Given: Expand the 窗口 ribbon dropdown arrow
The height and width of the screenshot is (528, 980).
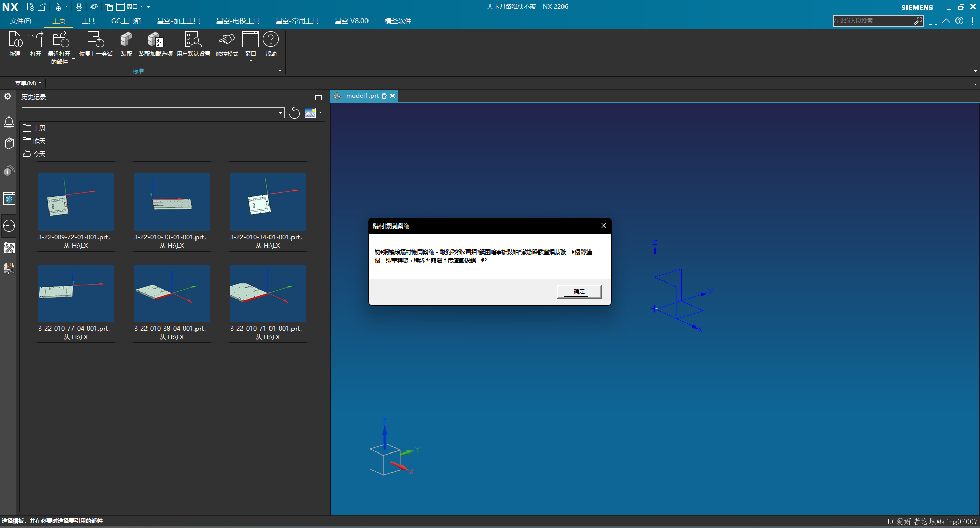Looking at the screenshot, I should [251, 61].
